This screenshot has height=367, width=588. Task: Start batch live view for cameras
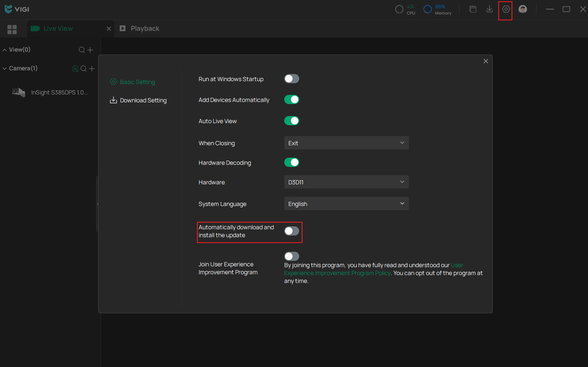[x=75, y=69]
